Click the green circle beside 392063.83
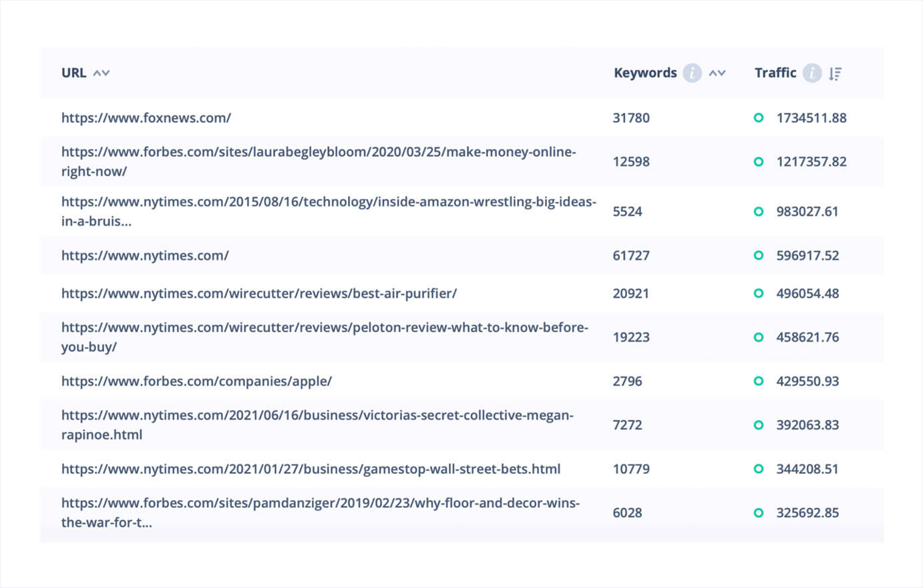The height and width of the screenshot is (588, 923). click(x=759, y=425)
